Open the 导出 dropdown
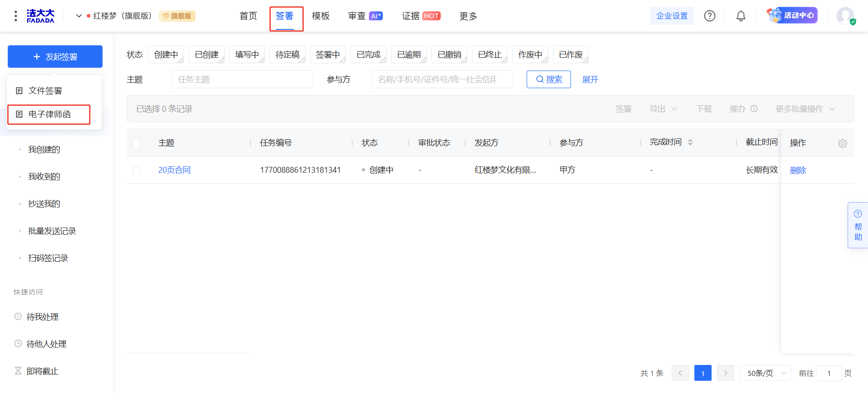Viewport: 868px width, 393px height. click(x=663, y=109)
